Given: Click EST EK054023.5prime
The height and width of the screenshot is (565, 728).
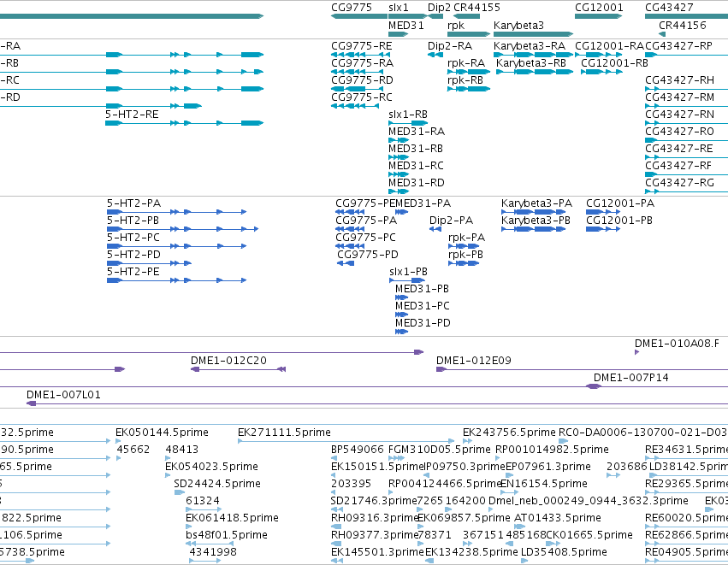Looking at the screenshot, I should (168, 475).
